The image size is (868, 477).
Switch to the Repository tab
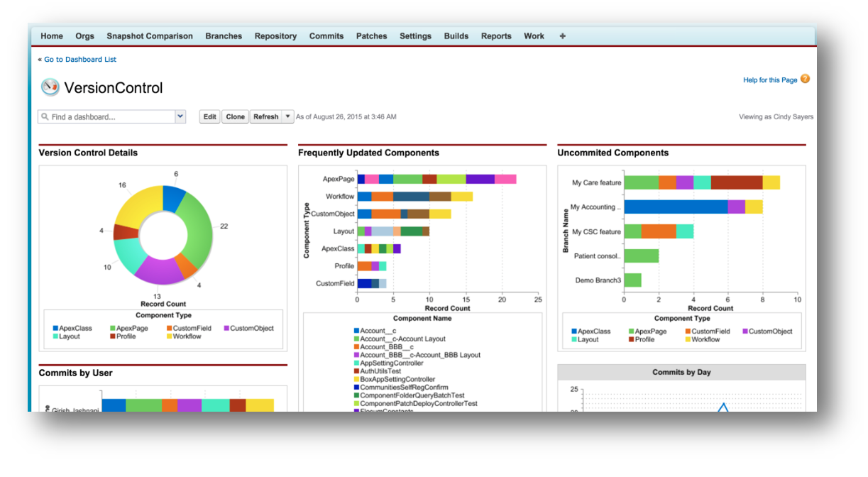click(x=275, y=36)
